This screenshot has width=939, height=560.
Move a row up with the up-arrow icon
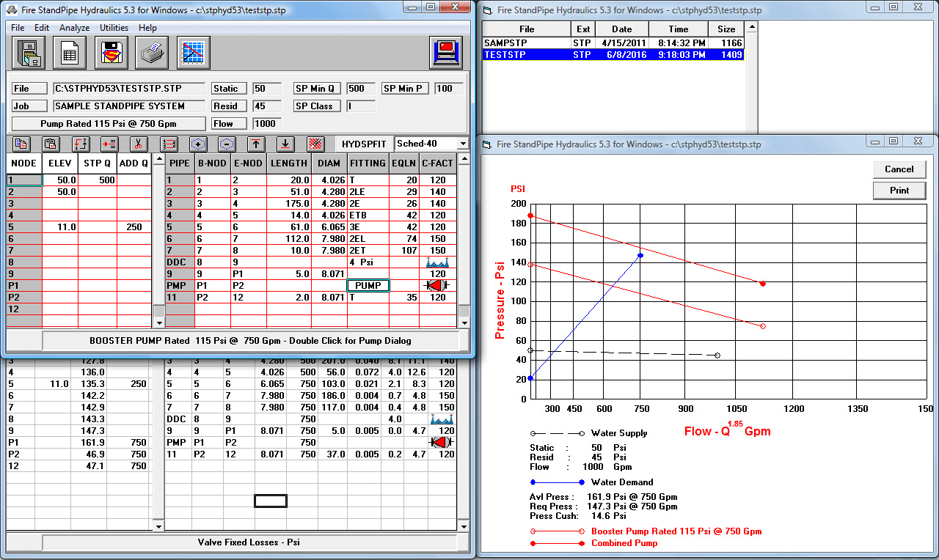click(256, 144)
